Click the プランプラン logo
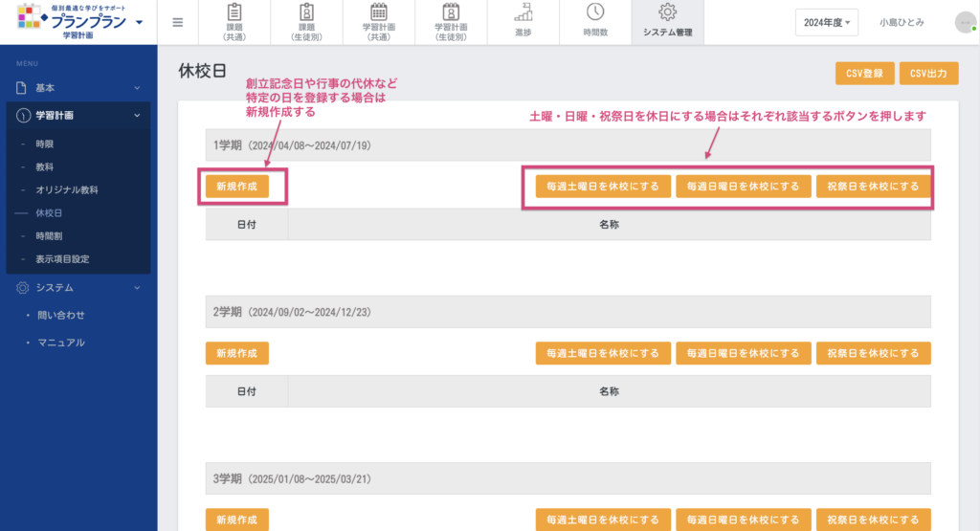This screenshot has height=531, width=980. [x=72, y=22]
